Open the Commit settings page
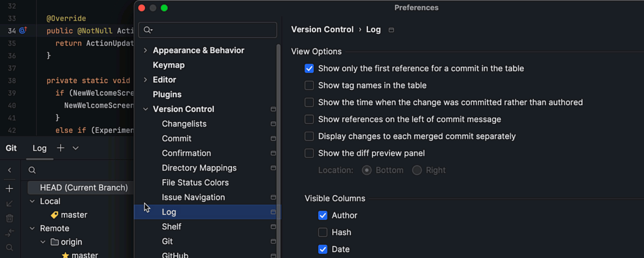The height and width of the screenshot is (258, 644). point(176,138)
